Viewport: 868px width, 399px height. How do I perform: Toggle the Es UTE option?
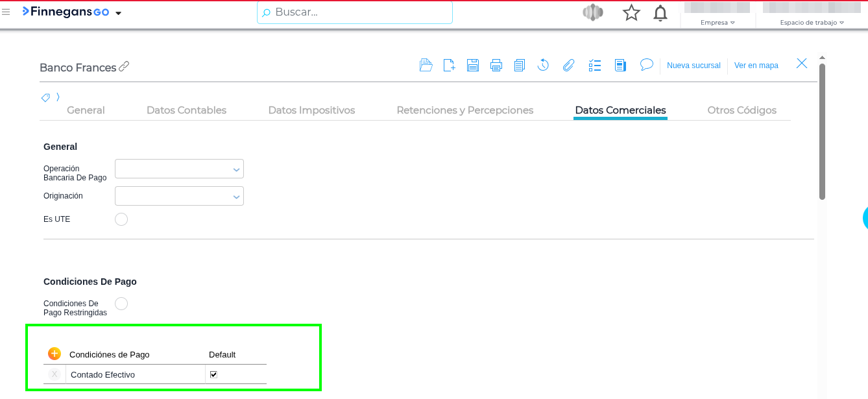(x=121, y=219)
